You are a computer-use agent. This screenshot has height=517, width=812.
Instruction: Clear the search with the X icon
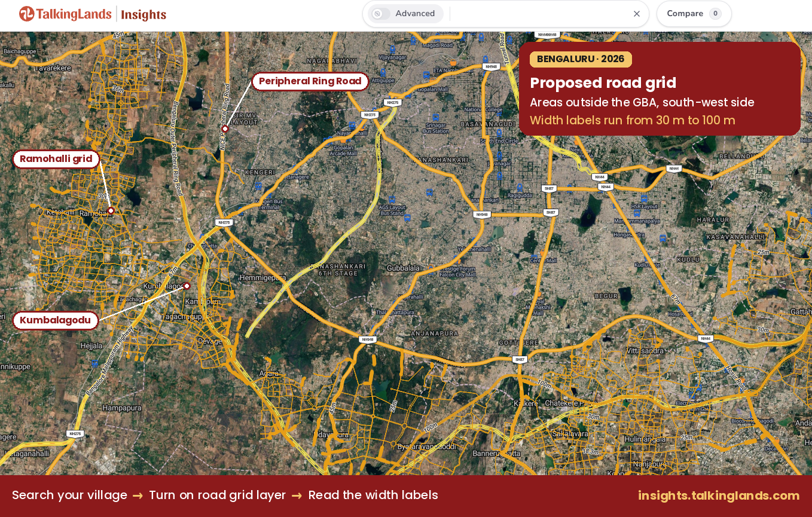coord(637,14)
